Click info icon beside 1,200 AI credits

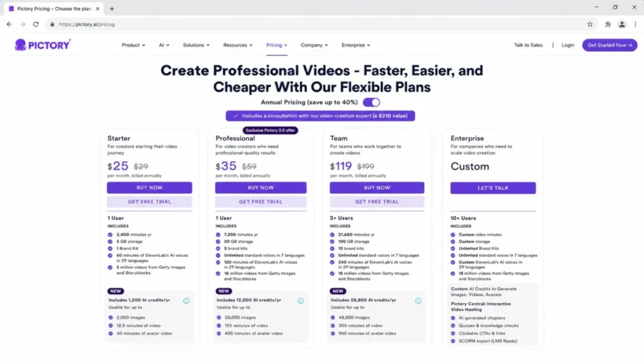(x=186, y=301)
